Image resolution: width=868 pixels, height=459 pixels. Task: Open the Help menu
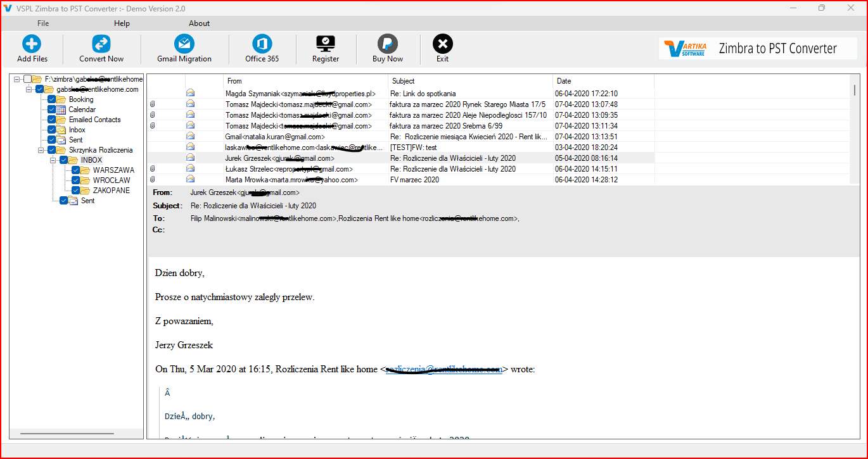click(122, 23)
